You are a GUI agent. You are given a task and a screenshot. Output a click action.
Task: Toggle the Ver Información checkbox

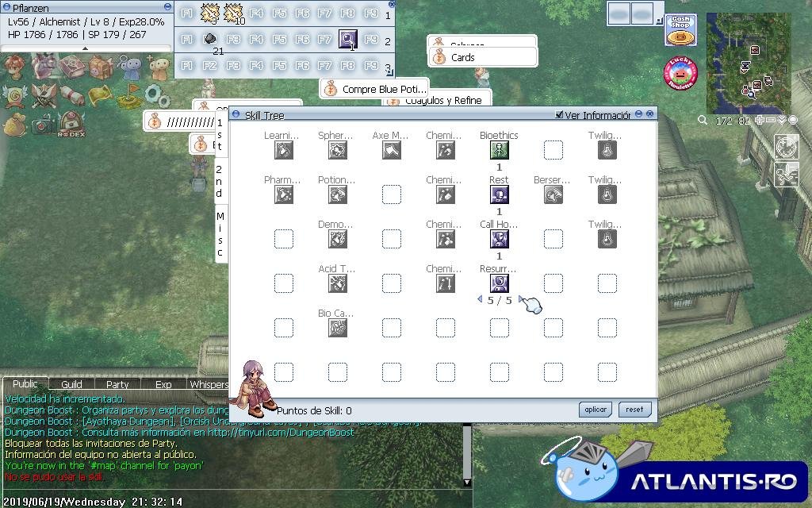pos(559,114)
